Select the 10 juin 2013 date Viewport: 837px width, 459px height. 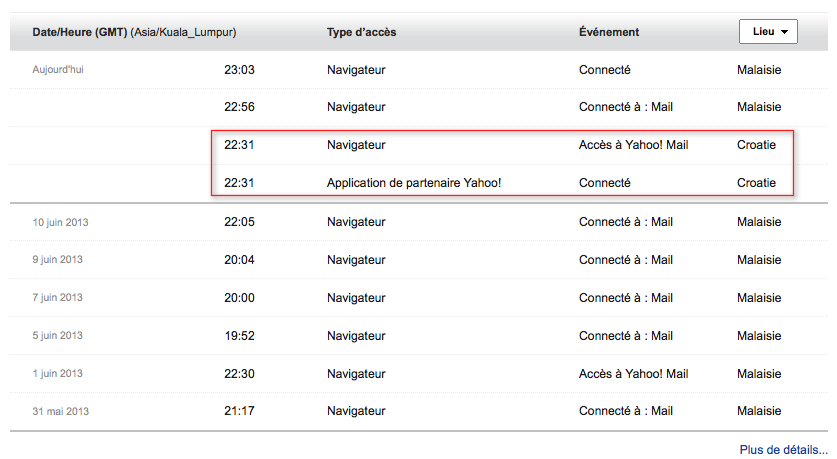pos(60,222)
